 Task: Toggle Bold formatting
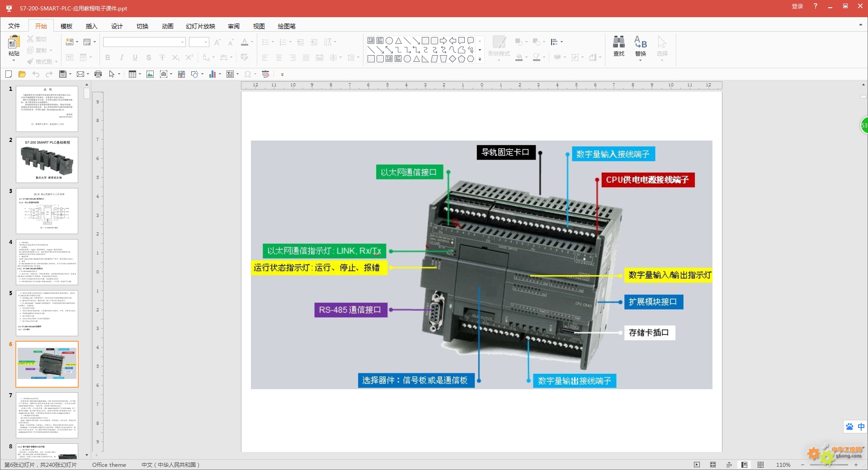(x=108, y=57)
